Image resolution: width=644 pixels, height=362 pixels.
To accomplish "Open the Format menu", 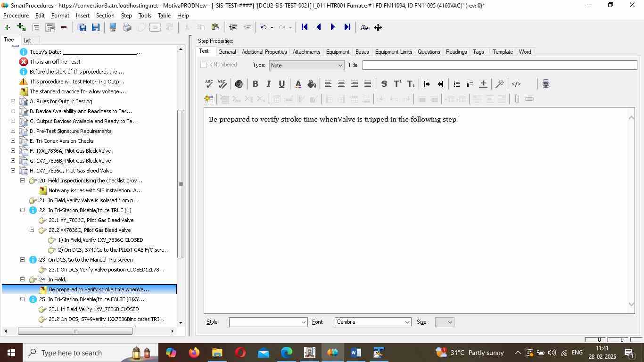I will pos(60,16).
